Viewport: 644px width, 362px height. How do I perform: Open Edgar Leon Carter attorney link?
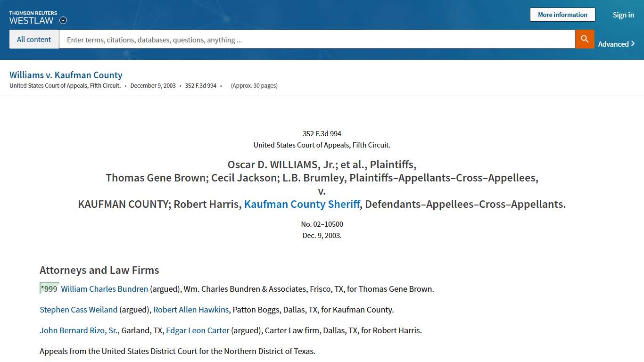click(x=198, y=330)
